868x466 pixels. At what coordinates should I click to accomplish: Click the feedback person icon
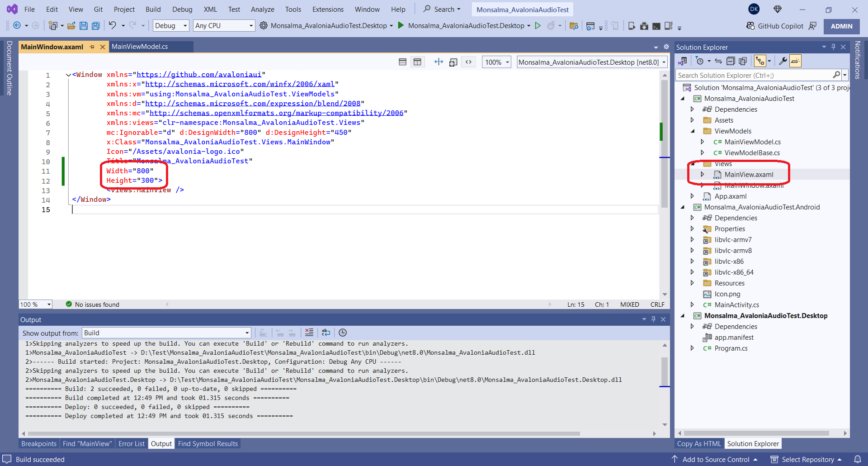click(x=812, y=26)
